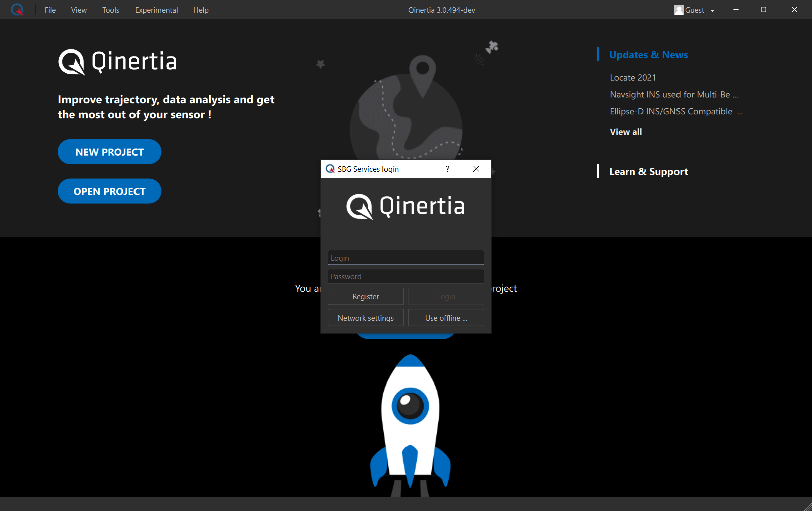Open the Updates & News heading
The height and width of the screenshot is (511, 812).
(648, 55)
